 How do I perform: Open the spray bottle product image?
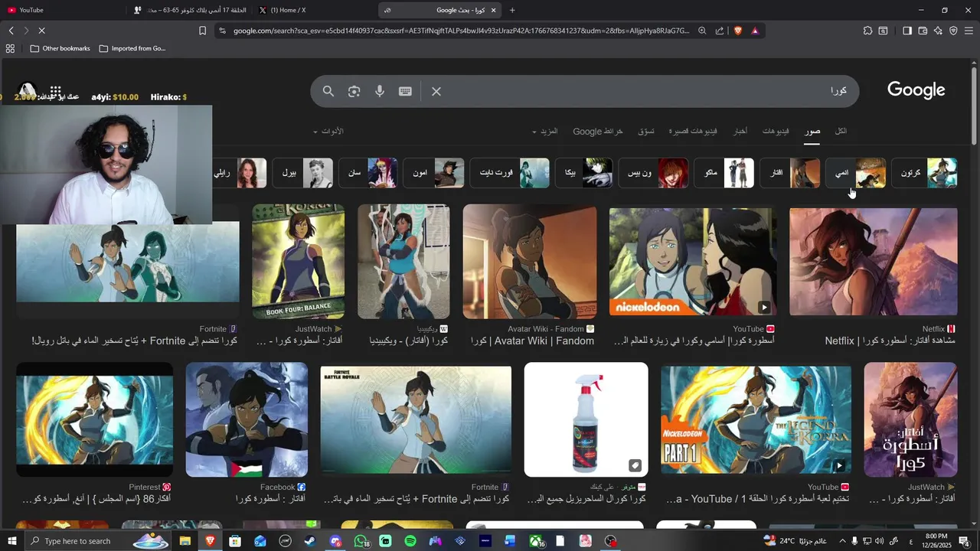click(586, 419)
